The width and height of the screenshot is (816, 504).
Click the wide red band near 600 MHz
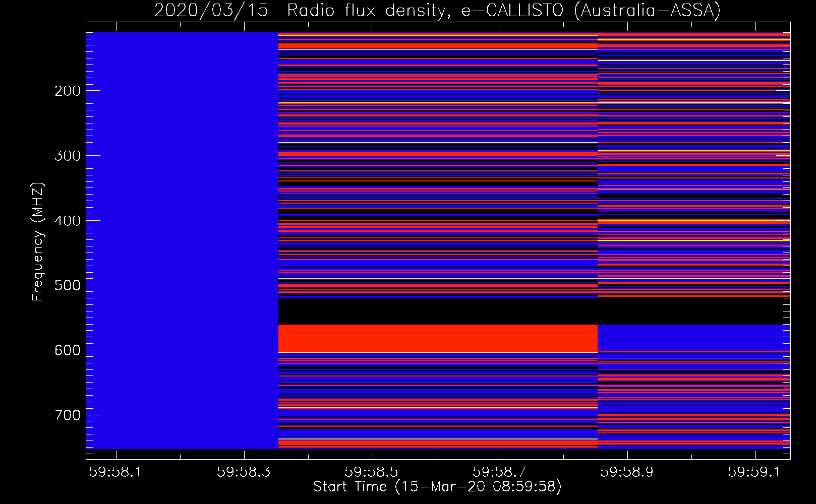438,338
